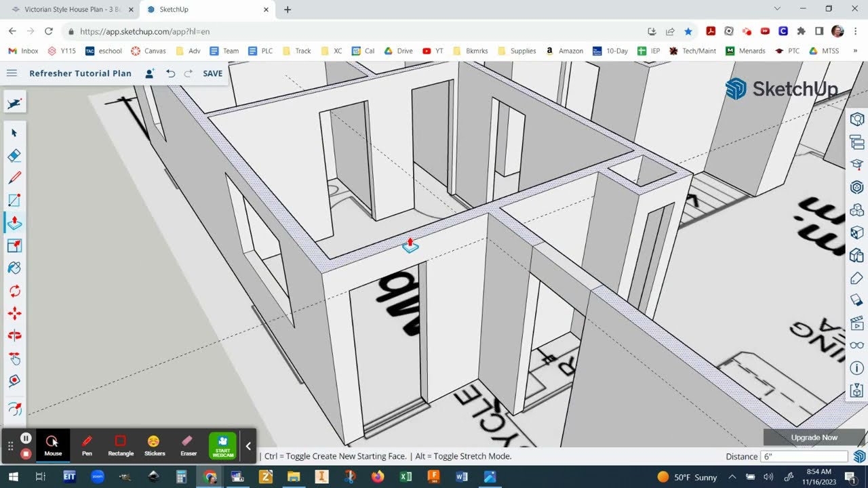Select the Rectangle annotation tool
Viewport: 868px width, 488px height.
(x=121, y=445)
